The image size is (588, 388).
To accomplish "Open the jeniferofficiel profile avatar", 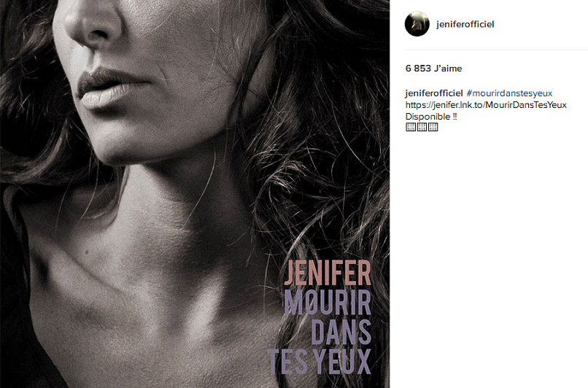I will pyautogui.click(x=417, y=24).
